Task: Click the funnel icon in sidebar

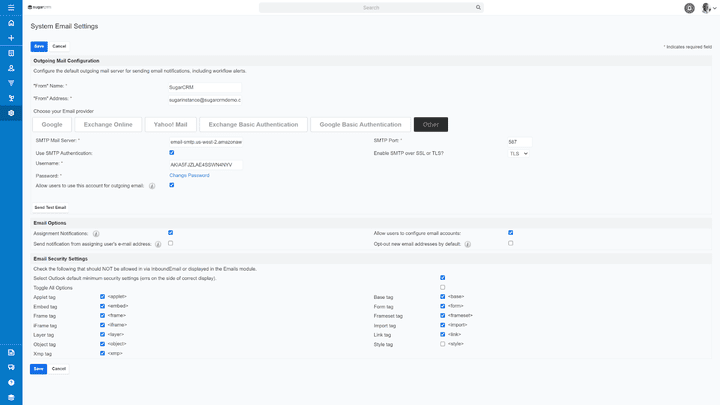Action: point(11,83)
